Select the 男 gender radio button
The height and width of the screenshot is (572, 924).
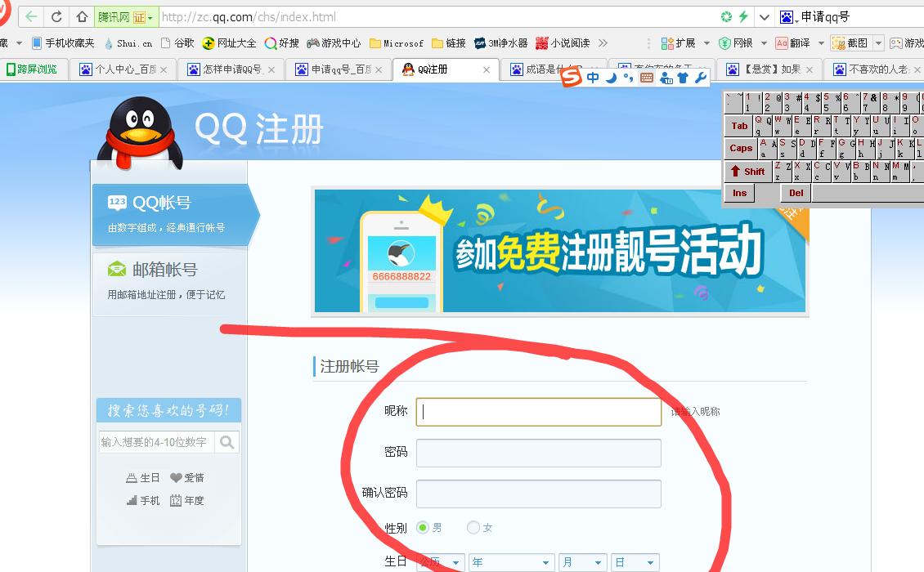pyautogui.click(x=423, y=527)
